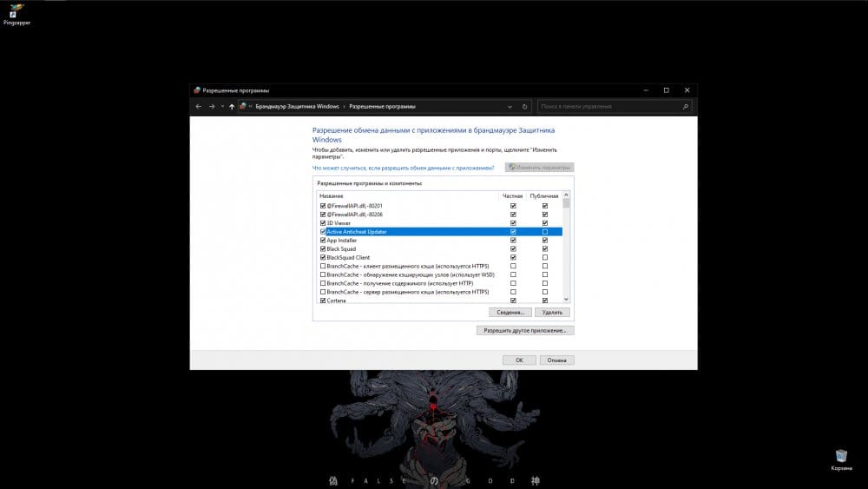Enable Public checkbox for Active Anticheat Updater
This screenshot has height=489, width=868.
pyautogui.click(x=545, y=232)
